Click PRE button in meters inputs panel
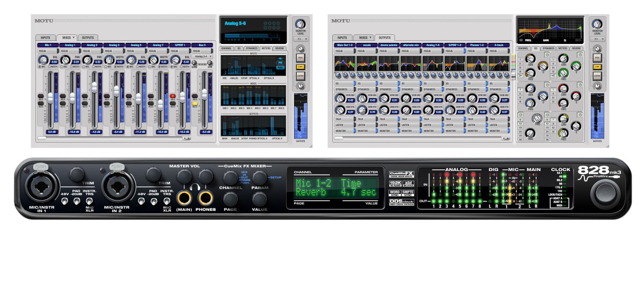The width and height of the screenshot is (644, 298). (281, 63)
